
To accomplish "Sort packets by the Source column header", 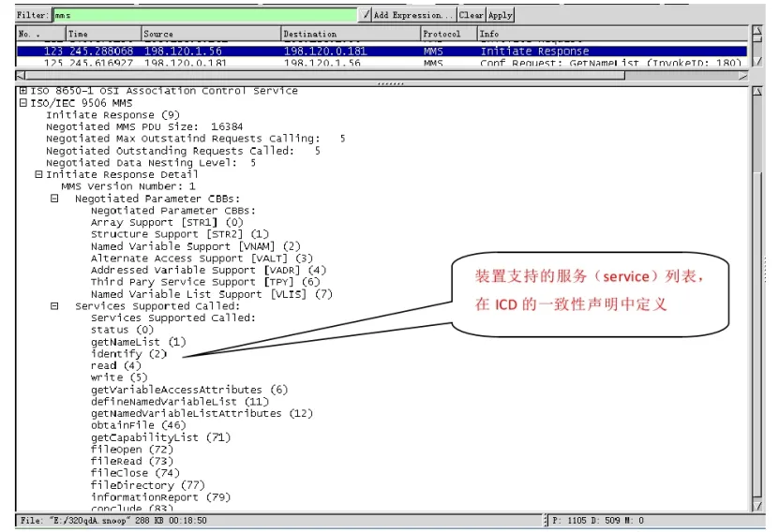I will pos(210,34).
